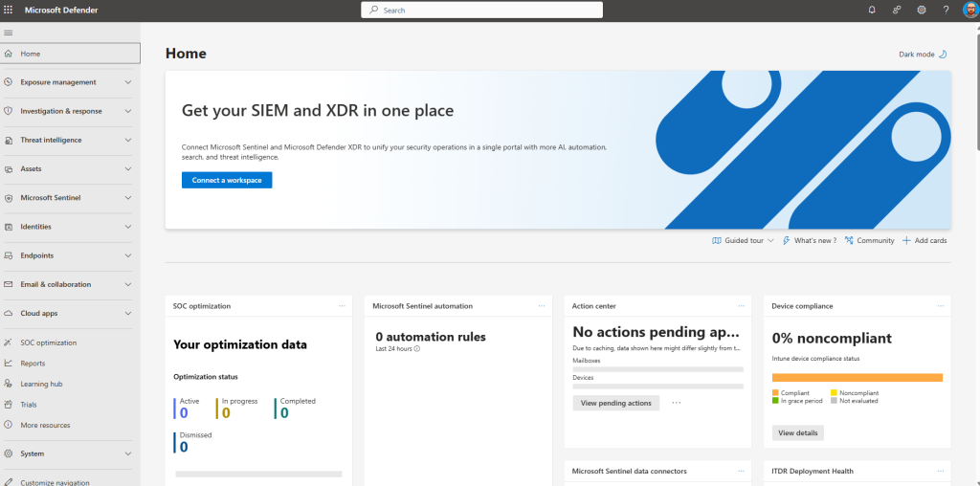Click the Learning hub icon

pyautogui.click(x=8, y=384)
